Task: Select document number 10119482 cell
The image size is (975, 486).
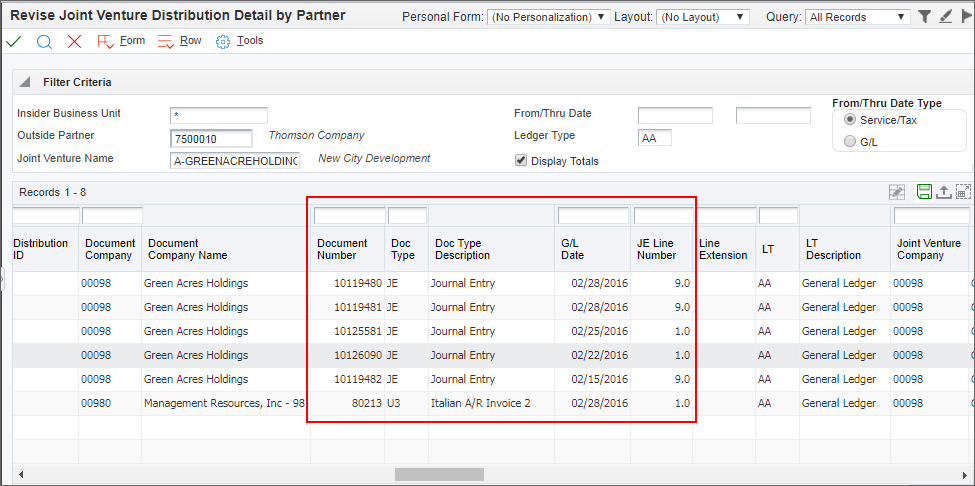Action: pos(348,379)
